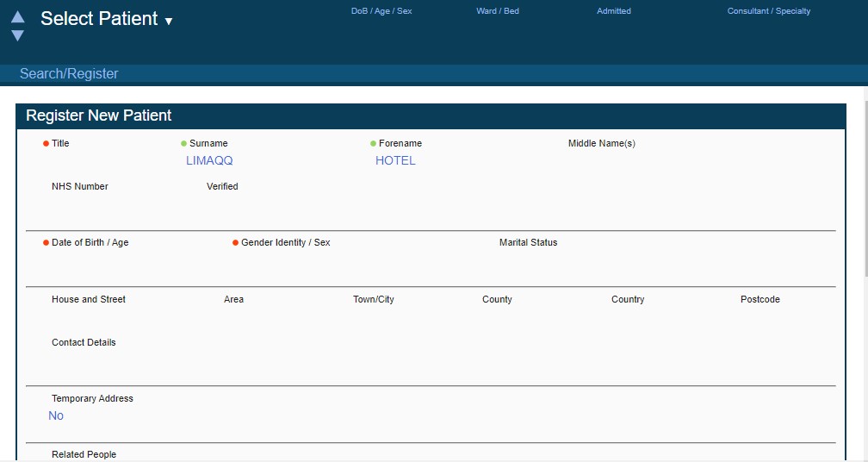The width and height of the screenshot is (868, 462).
Task: Click the Temporary Address label
Action: click(92, 398)
